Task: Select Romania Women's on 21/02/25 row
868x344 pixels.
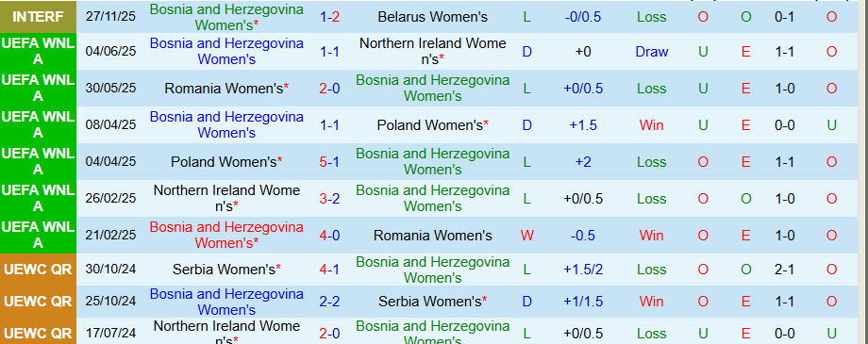Action: (x=432, y=236)
